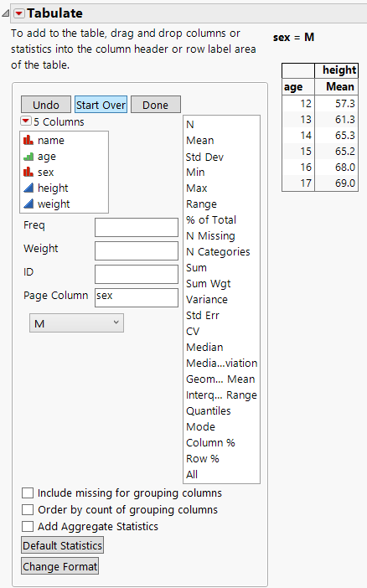This screenshot has width=367, height=588.
Task: Enable Order by count of grouping columns
Action: point(28,509)
